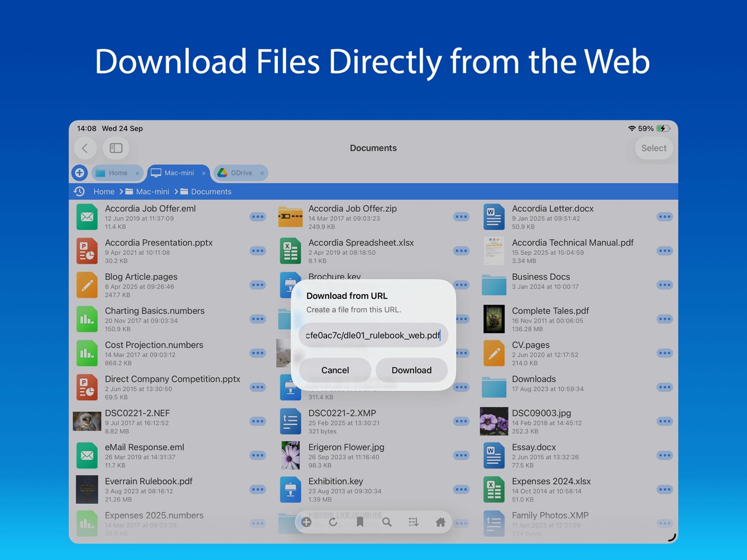
Task: Select the file name Expenses 2025.numbers
Action: (x=154, y=515)
